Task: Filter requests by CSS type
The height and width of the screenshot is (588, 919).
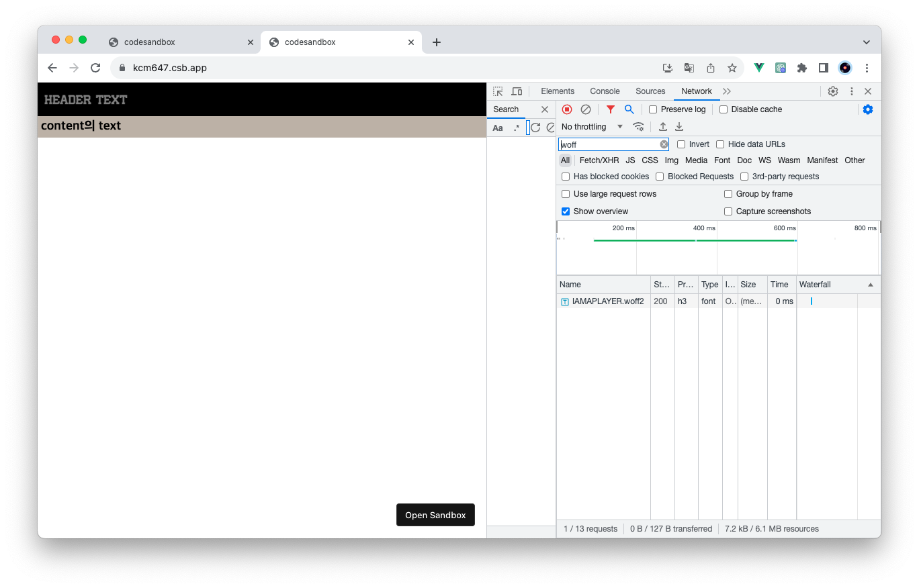Action: 650,160
